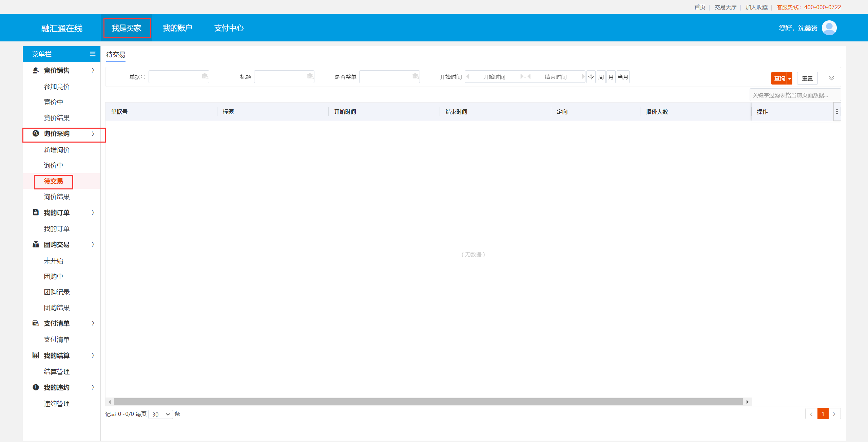Image resolution: width=868 pixels, height=442 pixels.
Task: Click the 我的违约 warning icon
Action: (x=36, y=387)
